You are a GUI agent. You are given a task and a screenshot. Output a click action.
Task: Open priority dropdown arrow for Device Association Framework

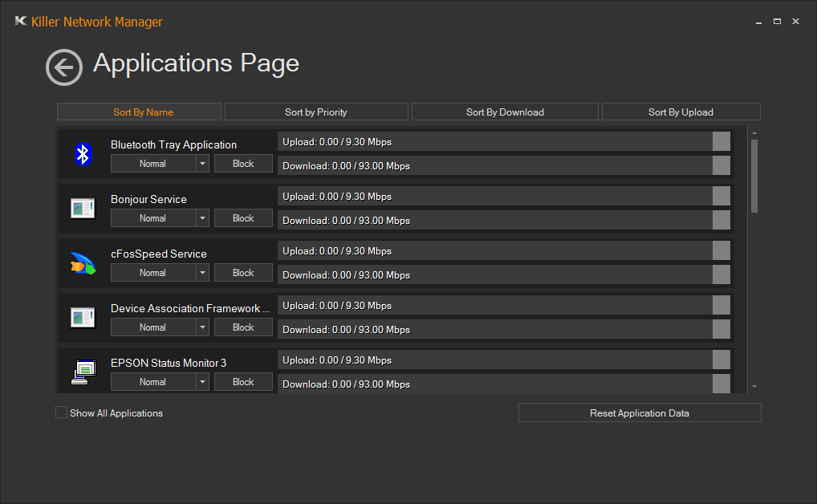pos(203,327)
